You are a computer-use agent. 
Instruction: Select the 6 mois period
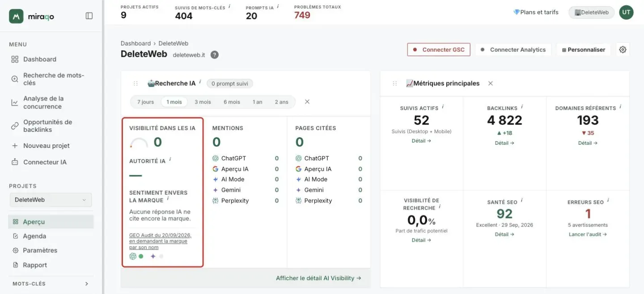[x=232, y=102]
